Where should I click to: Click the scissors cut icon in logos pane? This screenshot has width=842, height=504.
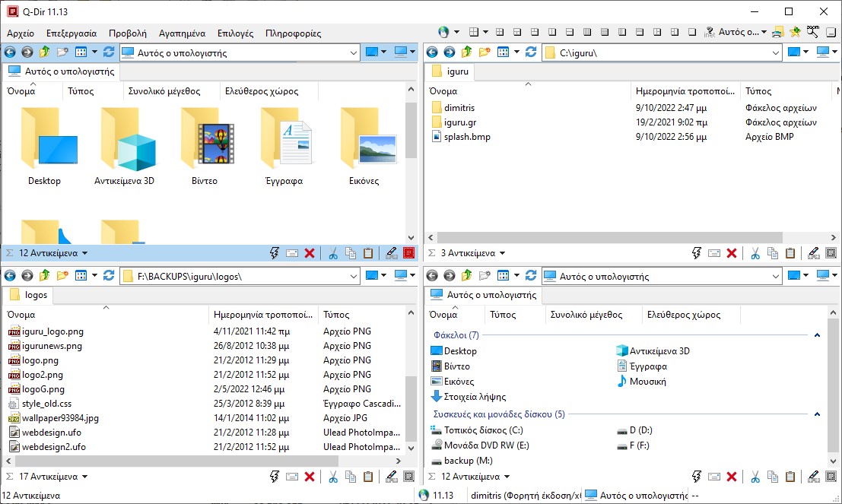(x=333, y=477)
